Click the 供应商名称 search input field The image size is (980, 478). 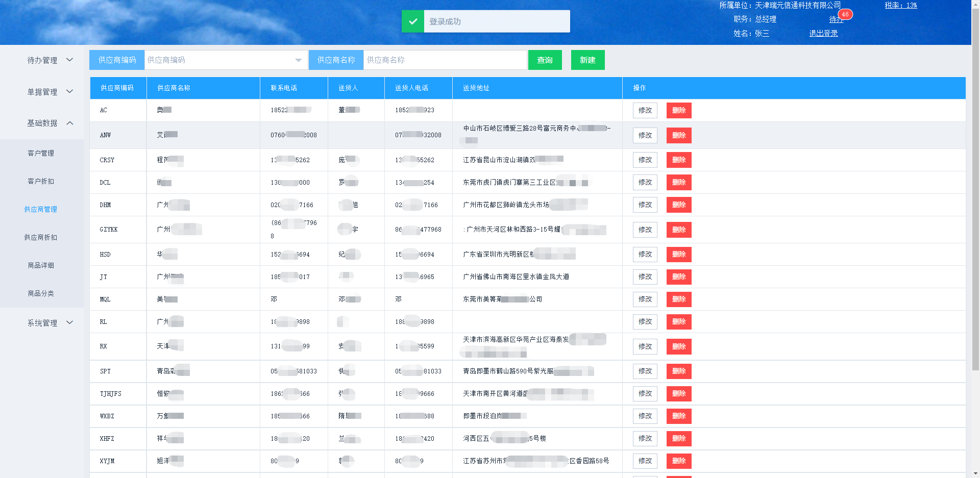[x=445, y=60]
